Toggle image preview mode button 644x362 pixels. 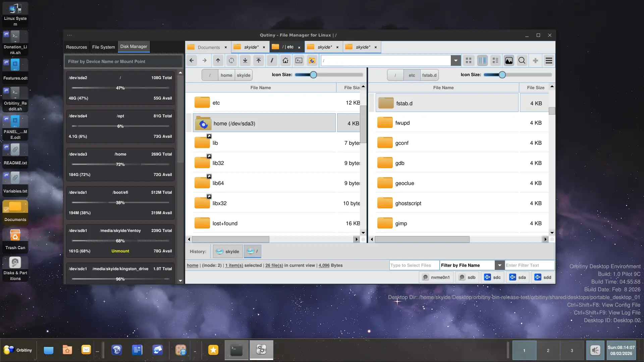509,61
